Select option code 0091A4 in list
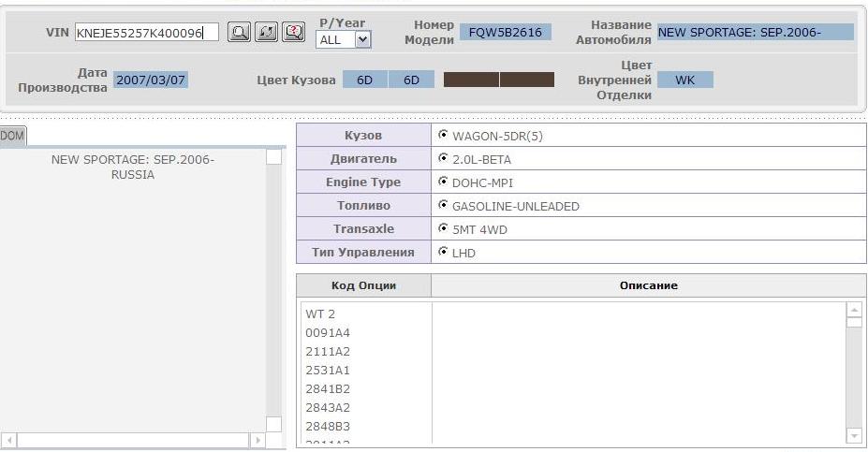This screenshot has width=868, height=452. pyautogui.click(x=328, y=333)
